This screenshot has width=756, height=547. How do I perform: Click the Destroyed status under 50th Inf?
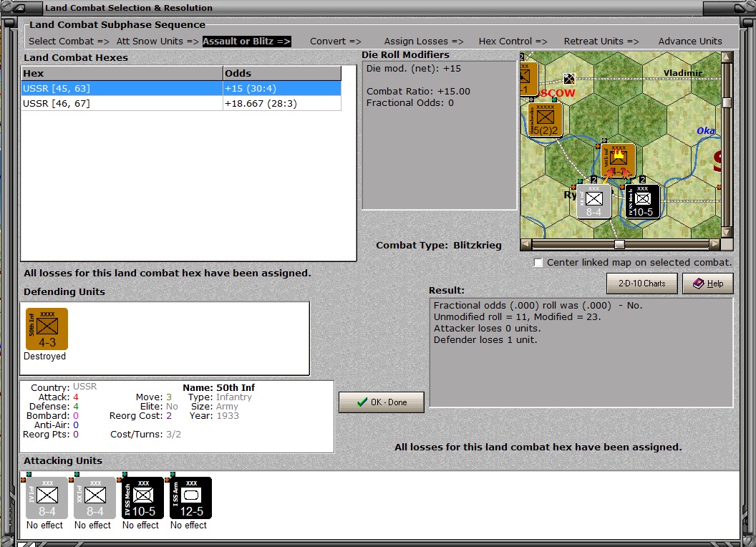[45, 357]
